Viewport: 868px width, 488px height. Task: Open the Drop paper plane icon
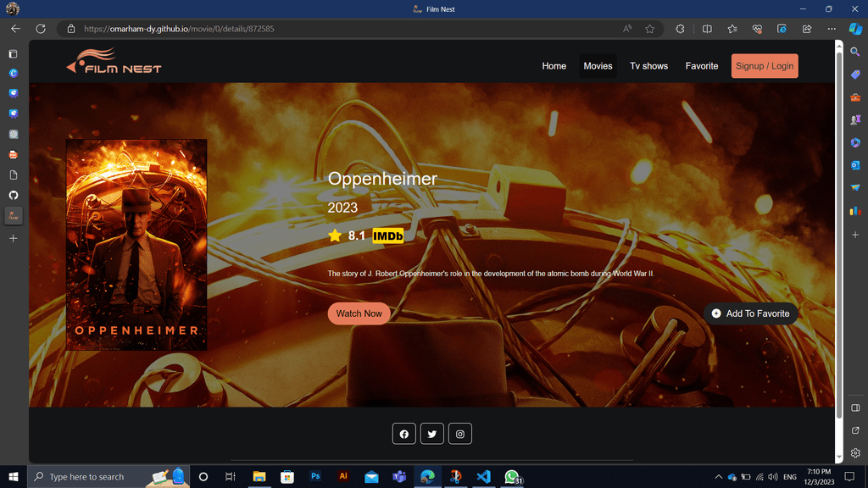pos(855,188)
